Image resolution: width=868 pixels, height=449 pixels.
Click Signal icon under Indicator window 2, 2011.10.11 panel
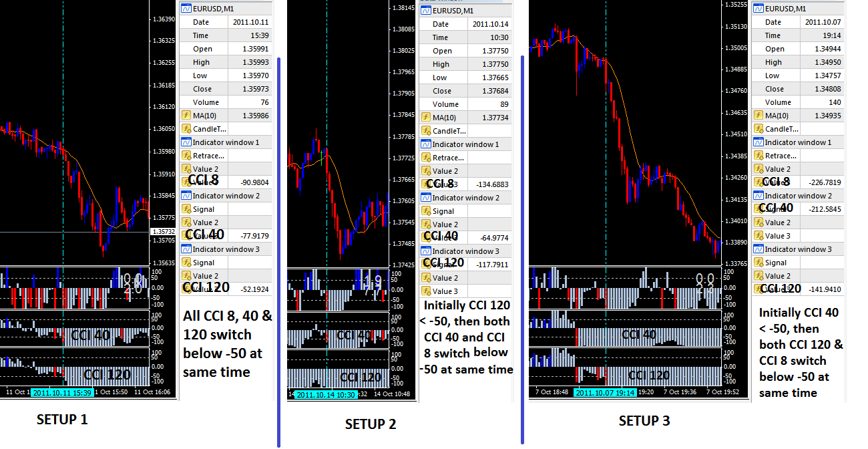186,209
